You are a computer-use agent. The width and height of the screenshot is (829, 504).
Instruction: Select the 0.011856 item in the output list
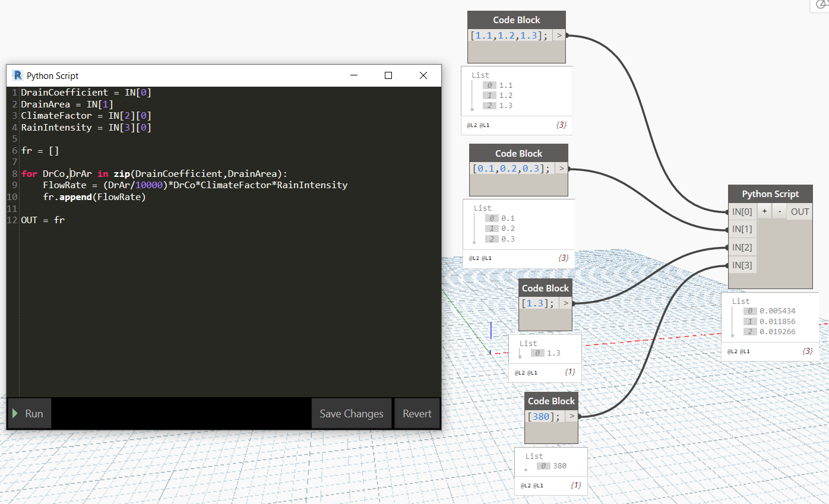pos(777,321)
